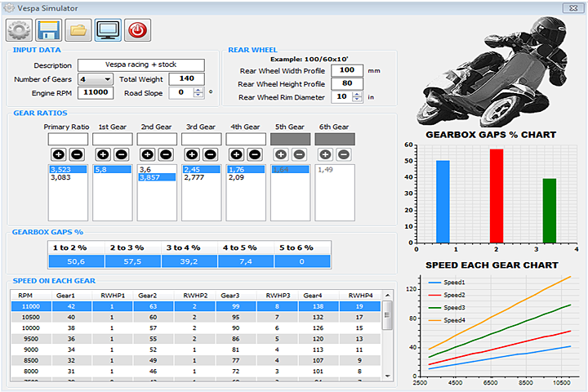Click the Description text field

[x=141, y=65]
